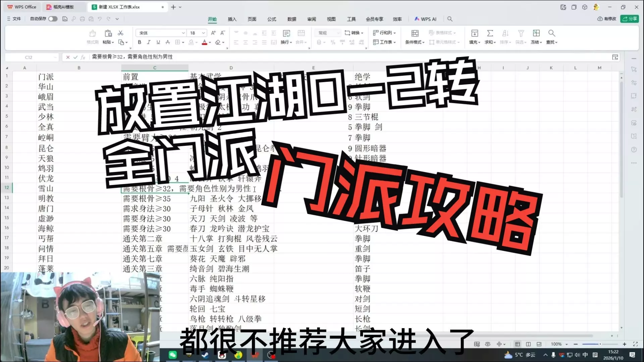
Task: Click increase font size icon
Action: pos(213,33)
